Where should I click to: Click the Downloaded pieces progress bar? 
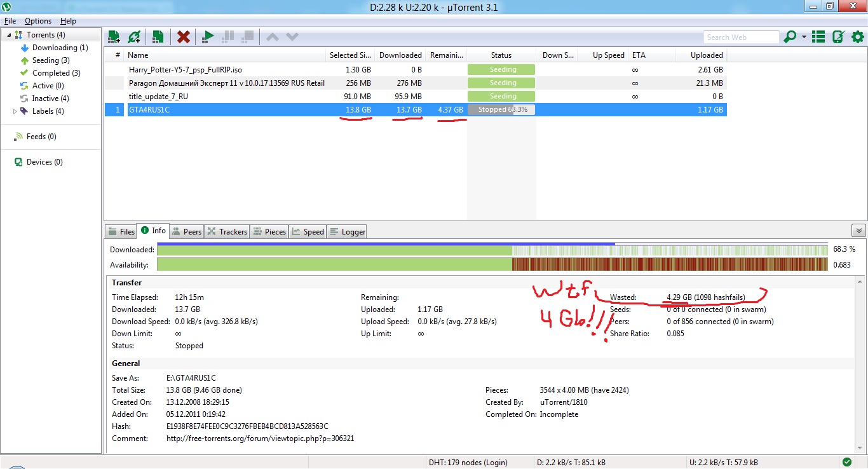pos(492,250)
